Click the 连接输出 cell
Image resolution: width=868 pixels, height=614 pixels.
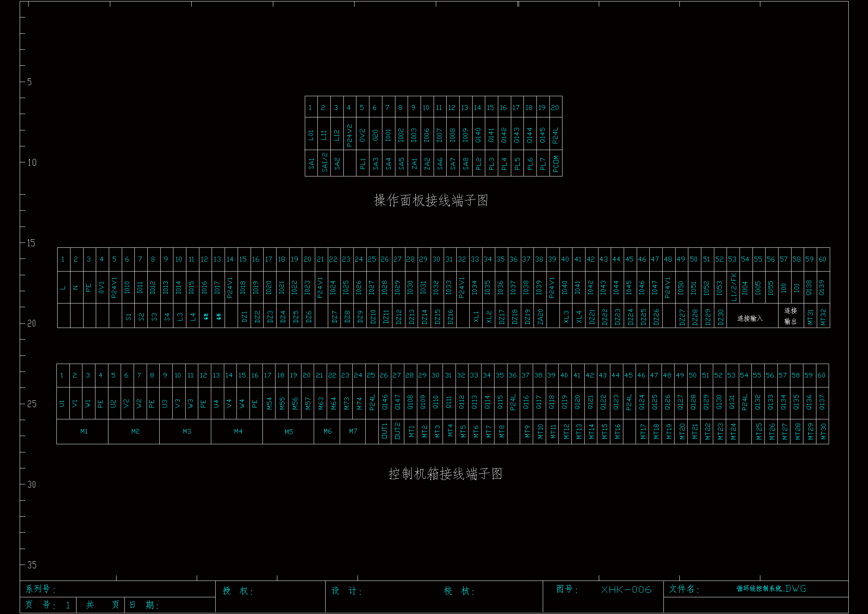(790, 316)
